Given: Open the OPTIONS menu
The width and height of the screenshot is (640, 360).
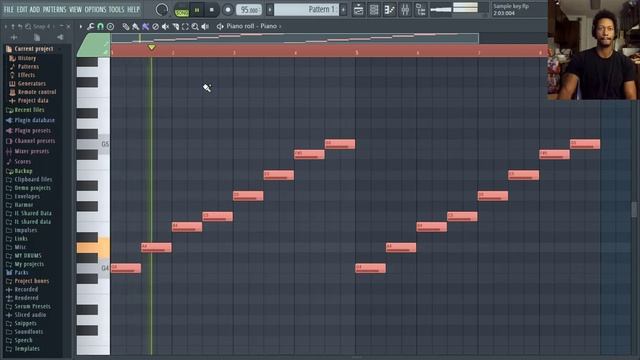Looking at the screenshot, I should (x=95, y=9).
